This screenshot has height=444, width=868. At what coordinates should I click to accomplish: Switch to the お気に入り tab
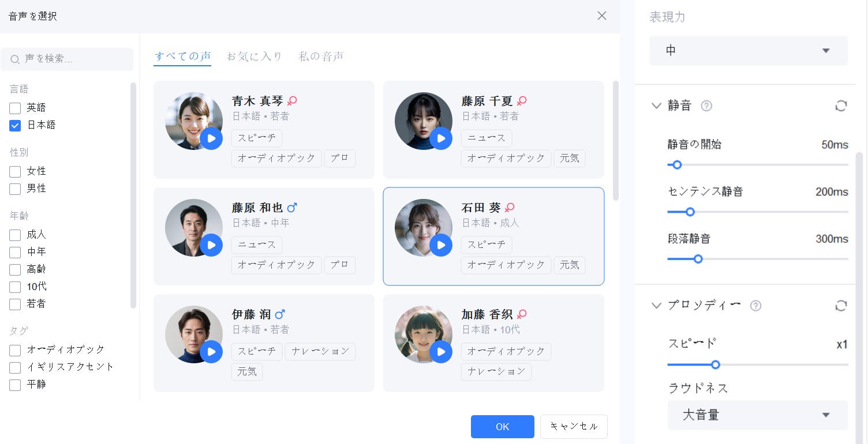coord(255,57)
